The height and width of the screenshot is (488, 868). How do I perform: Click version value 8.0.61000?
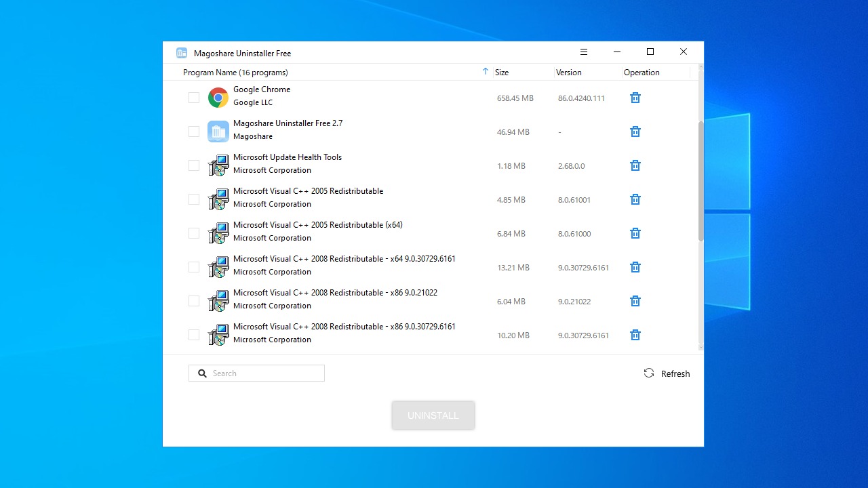pos(574,234)
